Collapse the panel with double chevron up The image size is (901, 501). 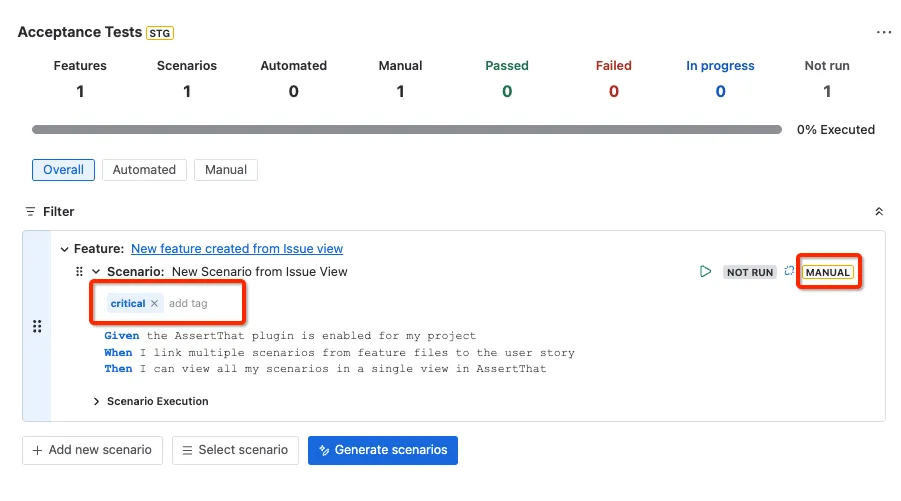pos(879,211)
